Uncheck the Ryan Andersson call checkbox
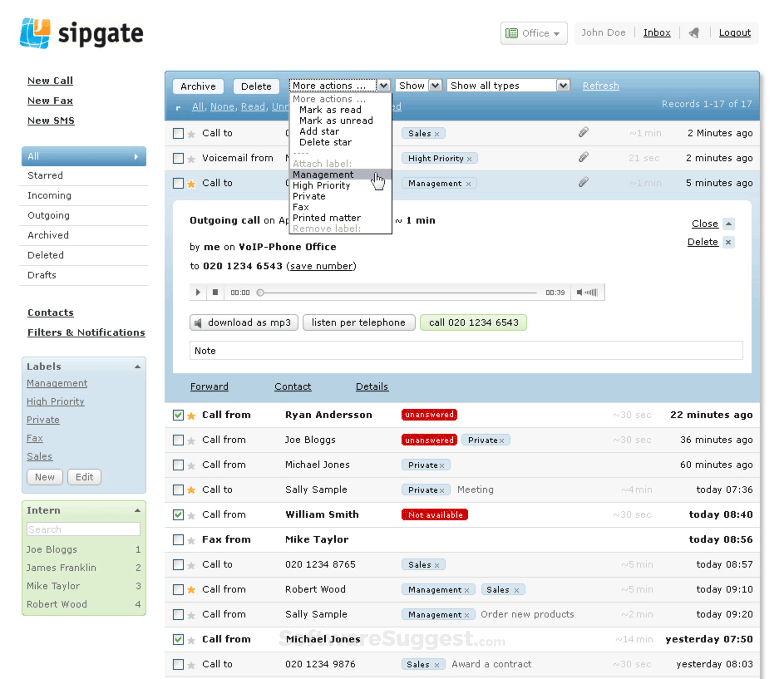This screenshot has height=679, width=784. [x=178, y=415]
